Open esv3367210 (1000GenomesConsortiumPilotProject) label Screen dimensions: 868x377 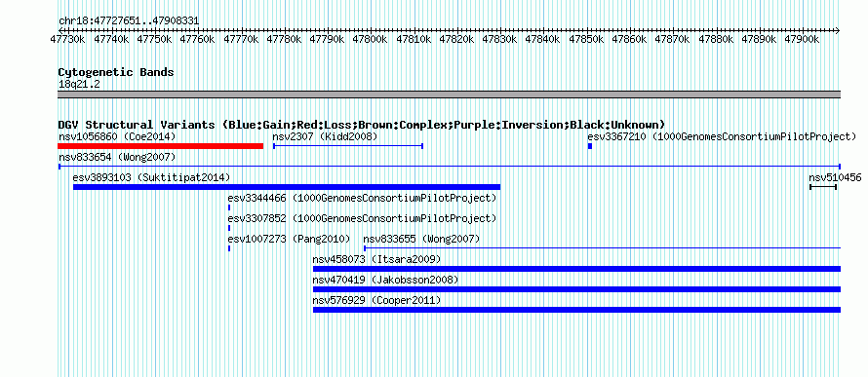coord(722,136)
